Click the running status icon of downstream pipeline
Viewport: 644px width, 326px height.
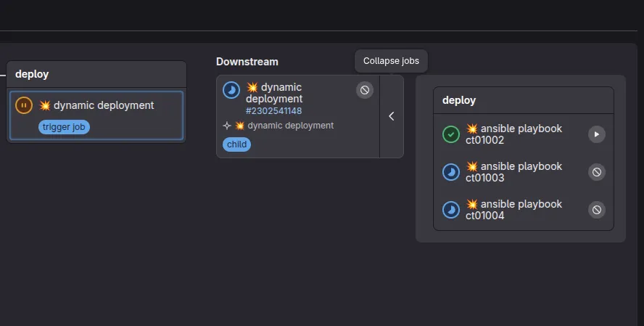pos(231,90)
